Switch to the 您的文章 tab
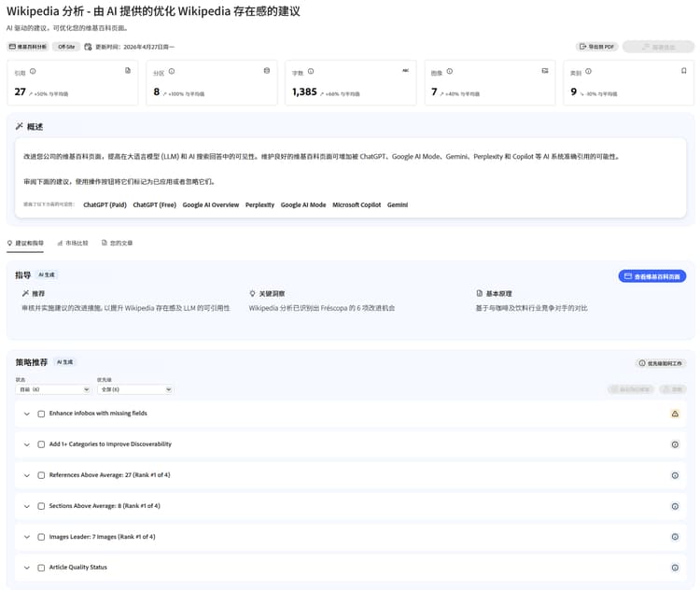700x591 pixels. pos(117,243)
